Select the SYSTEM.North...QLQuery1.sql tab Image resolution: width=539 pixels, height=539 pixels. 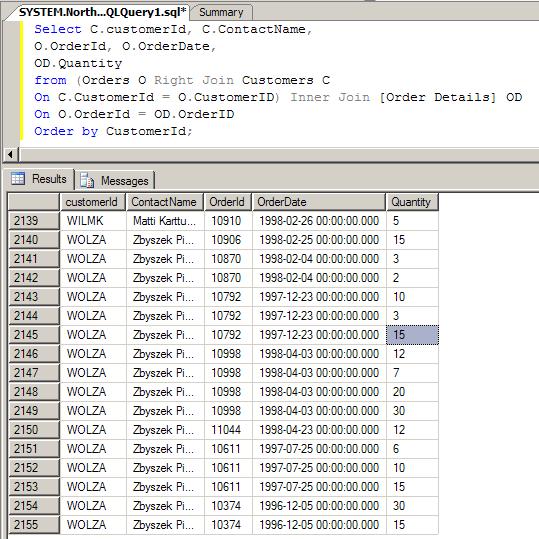click(x=102, y=12)
